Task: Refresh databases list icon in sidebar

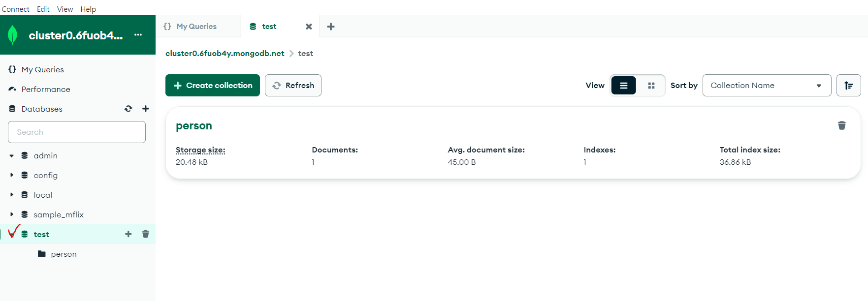Action: [x=129, y=109]
